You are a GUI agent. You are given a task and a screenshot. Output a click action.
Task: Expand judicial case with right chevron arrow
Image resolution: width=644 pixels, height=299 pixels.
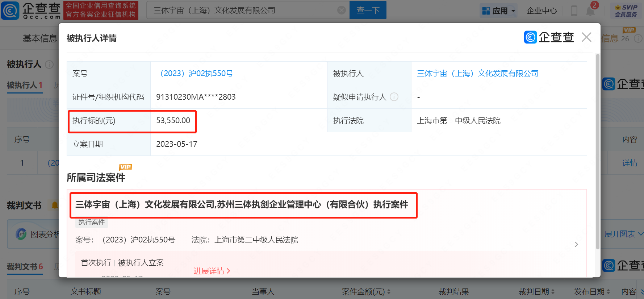(576, 245)
